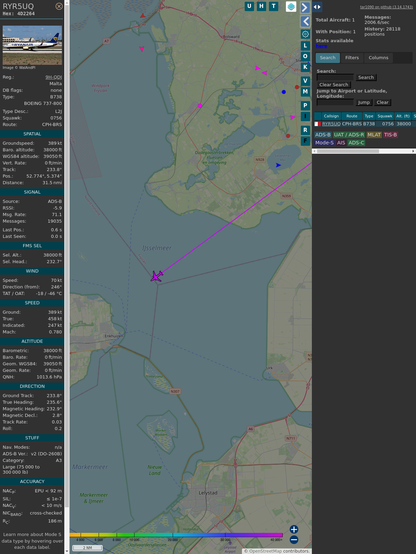This screenshot has width=416, height=554.
Task: Sort table by Callsign column
Action: 331,116
